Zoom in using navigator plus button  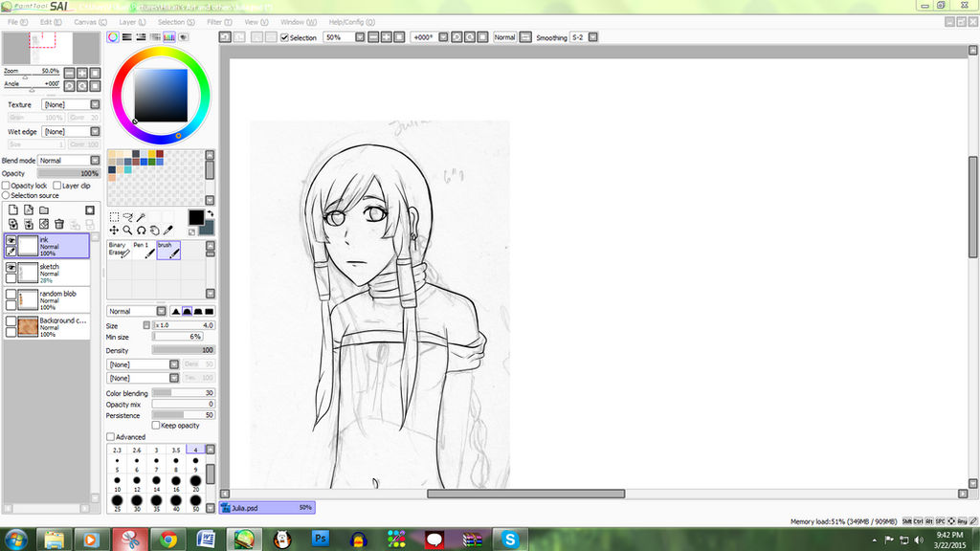pyautogui.click(x=82, y=73)
